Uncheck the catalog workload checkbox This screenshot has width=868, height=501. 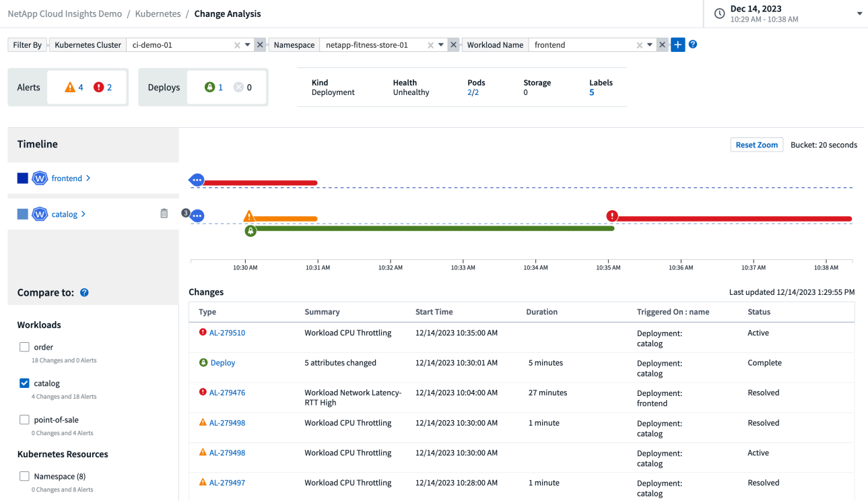[x=24, y=383]
